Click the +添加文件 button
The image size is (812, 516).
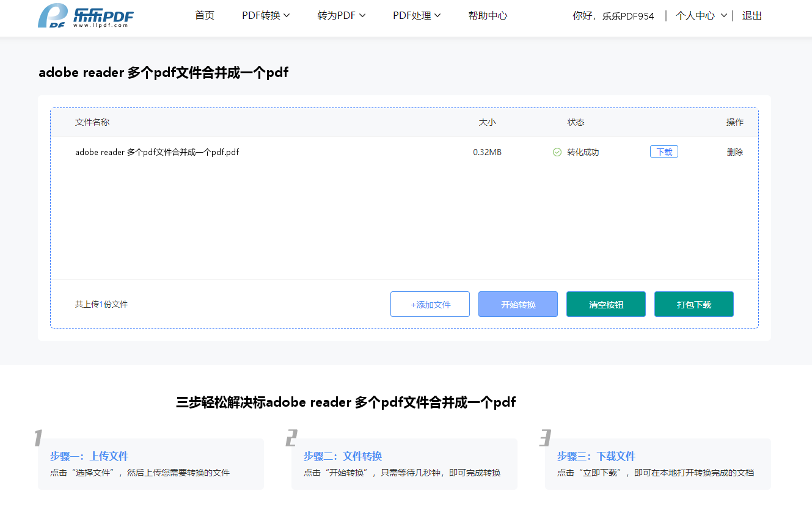[430, 304]
